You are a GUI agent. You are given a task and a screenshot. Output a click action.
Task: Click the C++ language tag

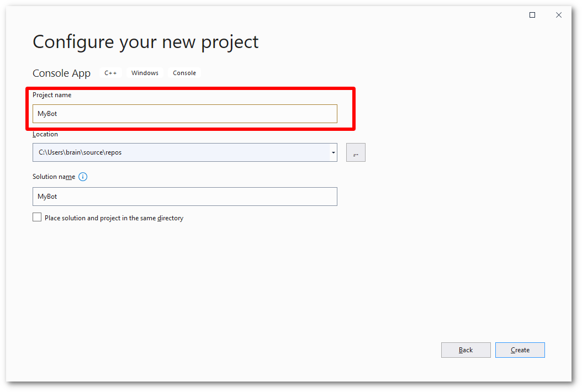pos(110,73)
